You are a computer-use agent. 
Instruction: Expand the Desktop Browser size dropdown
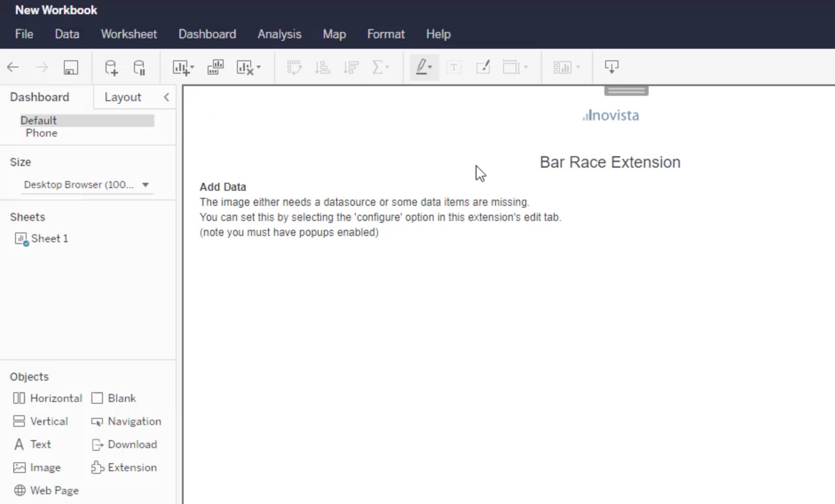pos(145,185)
